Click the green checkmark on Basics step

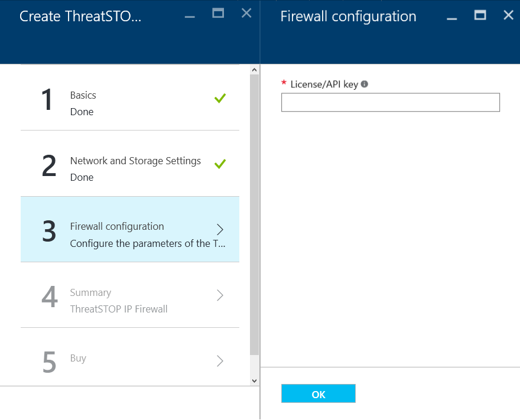[x=220, y=98]
